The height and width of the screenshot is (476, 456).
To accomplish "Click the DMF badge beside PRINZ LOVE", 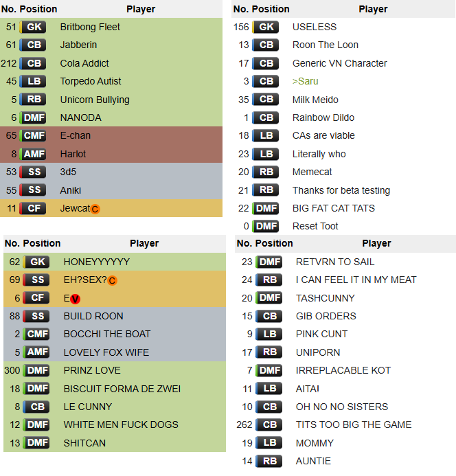I will (x=36, y=370).
